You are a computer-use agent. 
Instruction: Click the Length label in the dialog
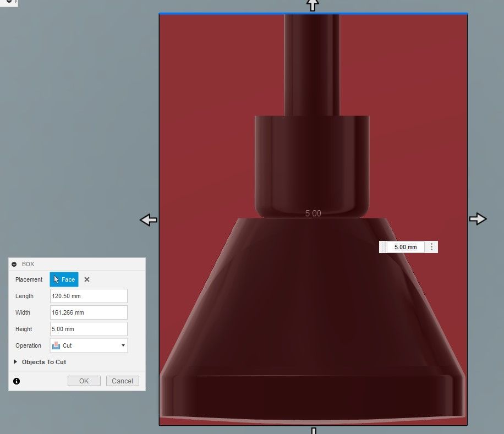click(24, 296)
